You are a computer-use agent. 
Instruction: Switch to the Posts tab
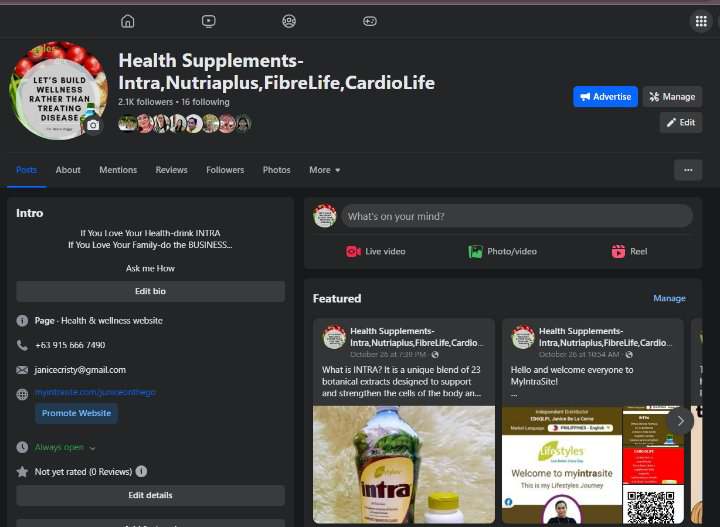tap(27, 170)
